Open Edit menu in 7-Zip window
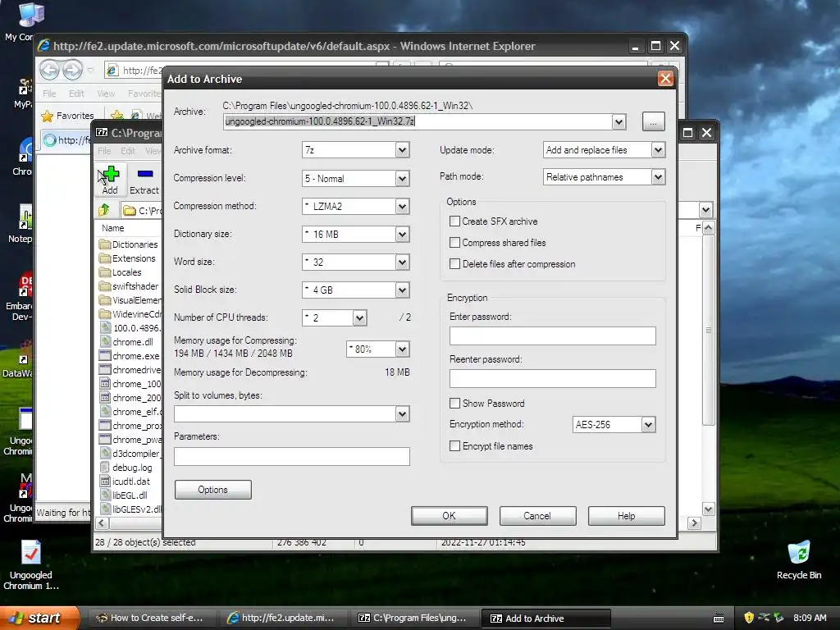Viewport: 840px width, 630px height. point(127,151)
